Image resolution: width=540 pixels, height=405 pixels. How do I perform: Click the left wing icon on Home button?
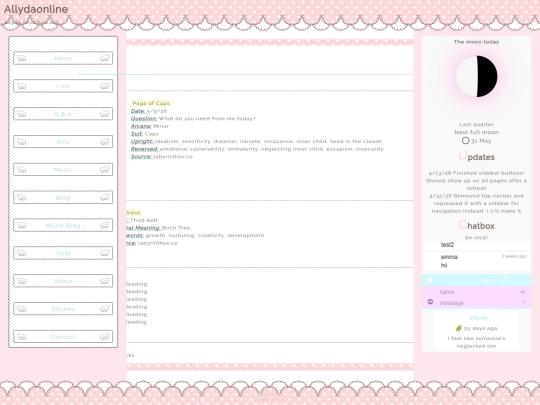point(21,58)
